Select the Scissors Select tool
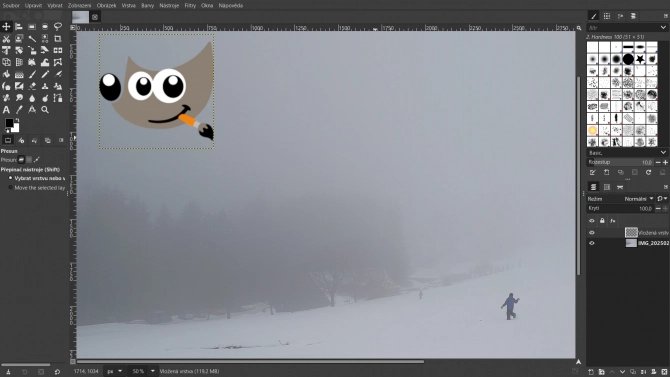Image resolution: width=670 pixels, height=377 pixels. click(6, 38)
